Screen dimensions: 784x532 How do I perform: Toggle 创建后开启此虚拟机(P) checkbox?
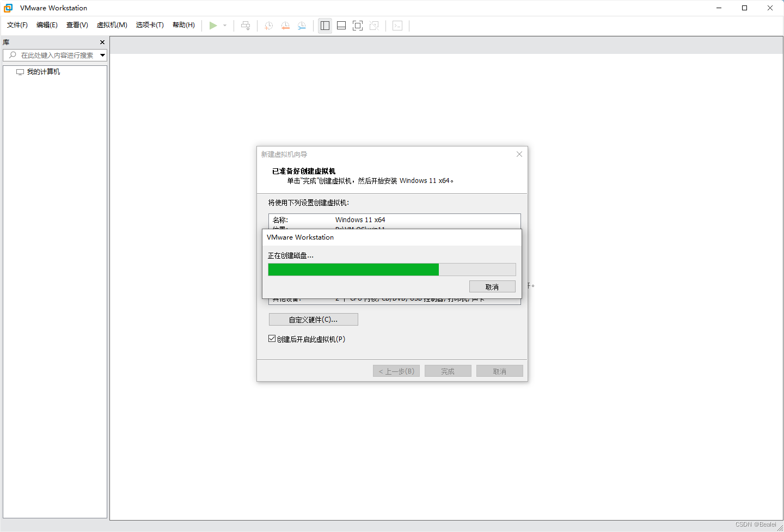pos(272,339)
